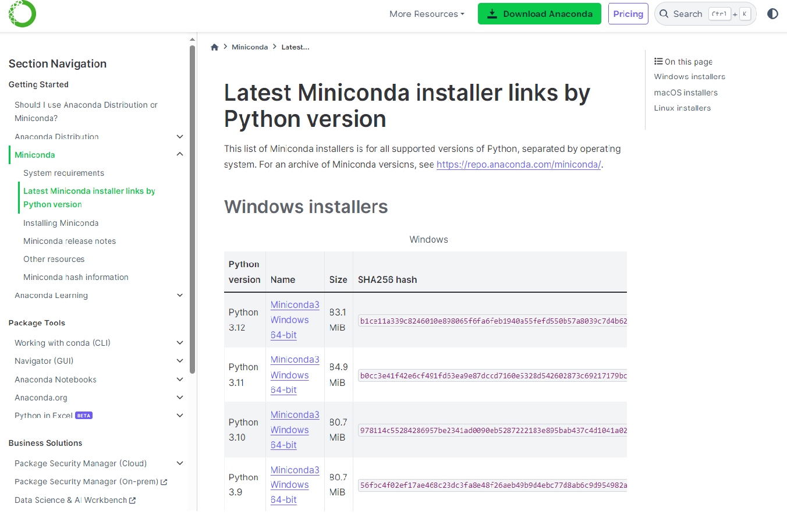Click external link icon beside Data Science & AI Workbench
This screenshot has width=787, height=532.
click(x=133, y=501)
